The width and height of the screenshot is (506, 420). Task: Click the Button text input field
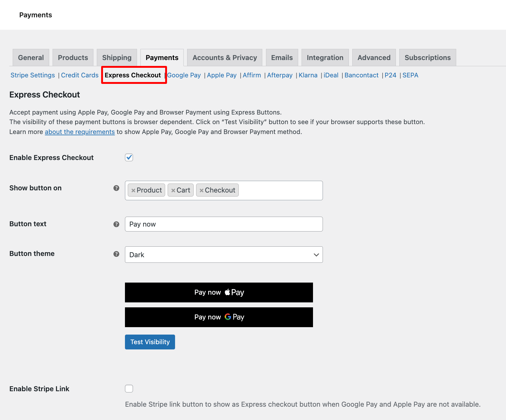(224, 224)
